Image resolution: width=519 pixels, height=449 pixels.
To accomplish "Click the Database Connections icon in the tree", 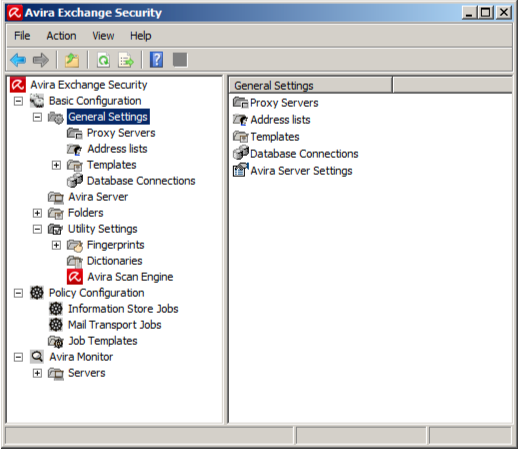I will [x=75, y=181].
